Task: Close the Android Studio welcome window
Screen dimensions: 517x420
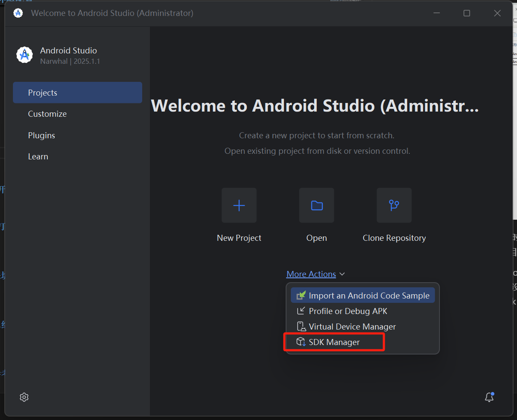Action: tap(497, 13)
